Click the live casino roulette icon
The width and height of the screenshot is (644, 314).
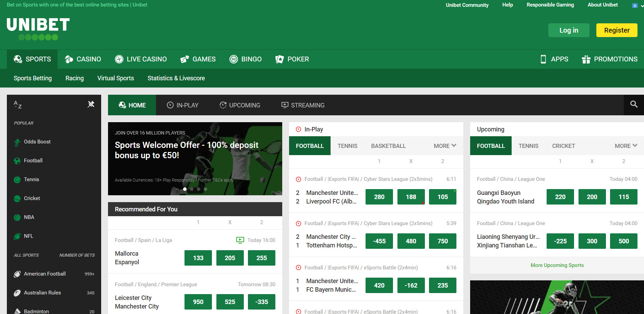pyautogui.click(x=119, y=59)
